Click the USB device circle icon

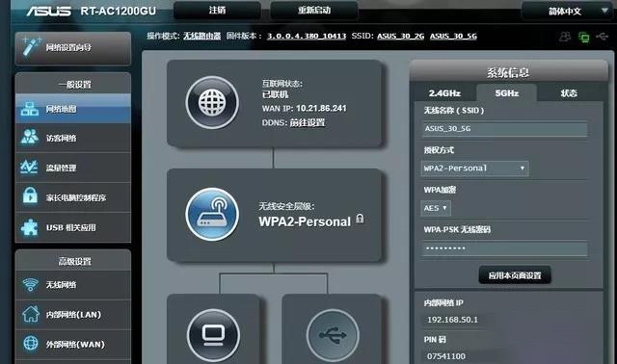tap(333, 335)
